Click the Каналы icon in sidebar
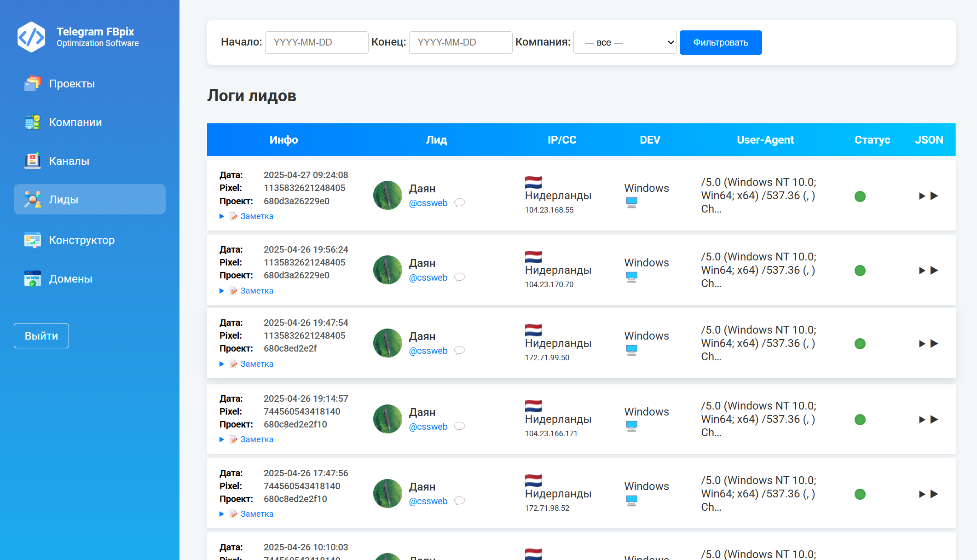The image size is (977, 560). click(33, 161)
